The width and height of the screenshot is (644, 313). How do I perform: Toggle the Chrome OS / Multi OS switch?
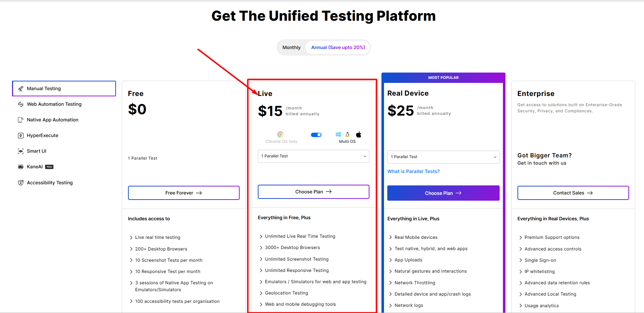coord(316,135)
